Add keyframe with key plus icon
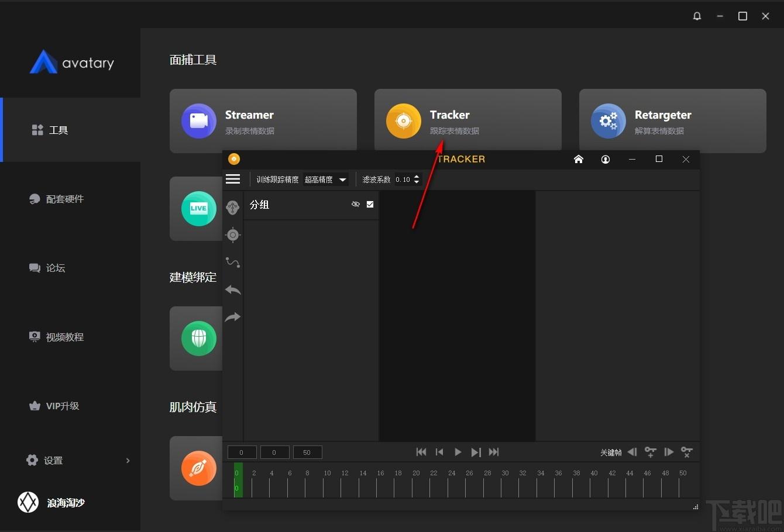 650,452
